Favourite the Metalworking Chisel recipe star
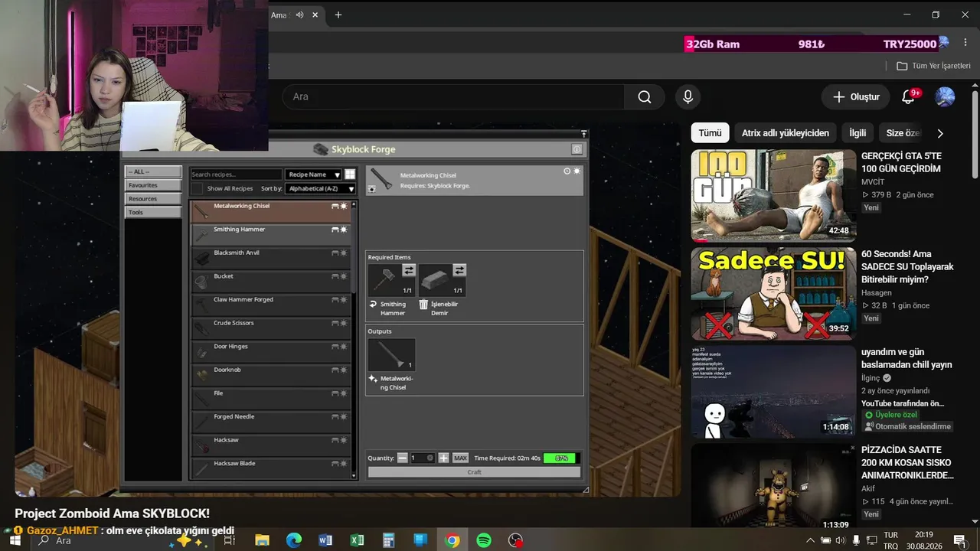Screen dimensions: 980x551 [372, 189]
